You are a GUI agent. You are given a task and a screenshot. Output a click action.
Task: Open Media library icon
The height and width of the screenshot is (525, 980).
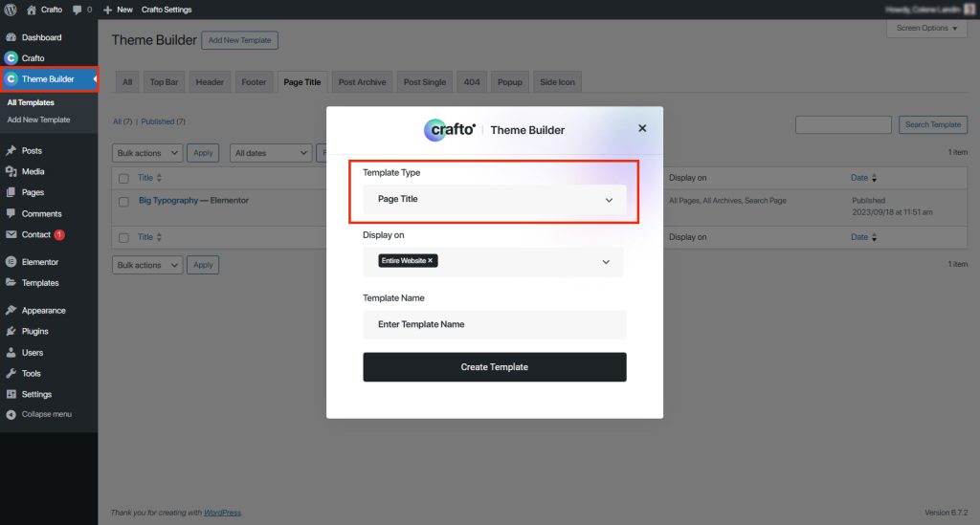pos(11,172)
